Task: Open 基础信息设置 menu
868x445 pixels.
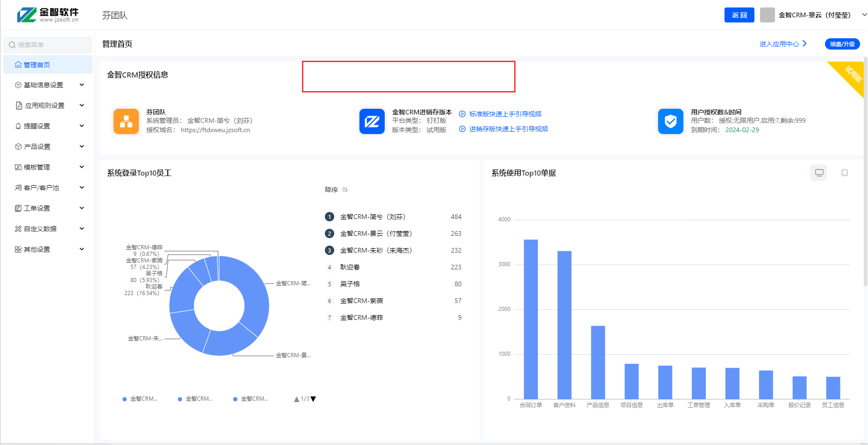Action: [48, 85]
